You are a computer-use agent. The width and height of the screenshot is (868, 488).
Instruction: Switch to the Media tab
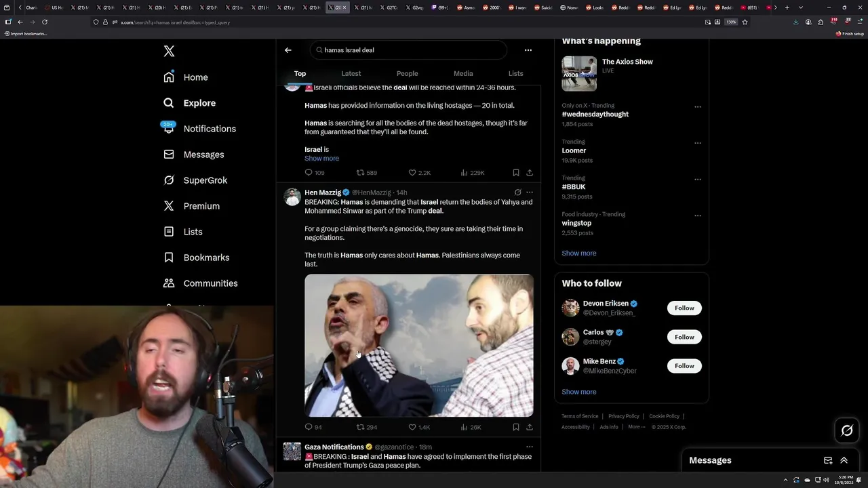tap(463, 74)
